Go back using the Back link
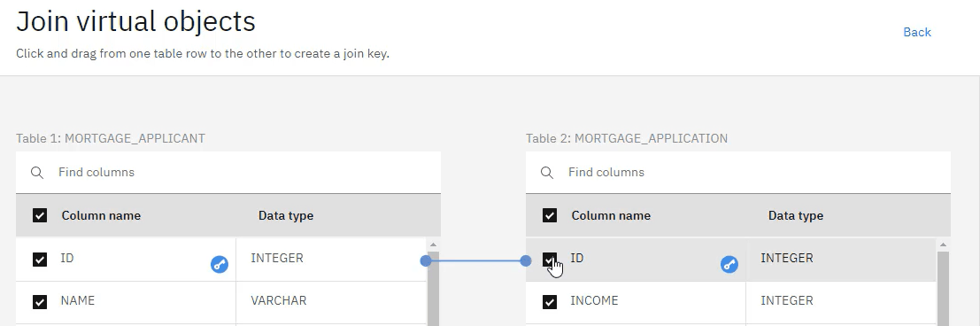 [917, 32]
